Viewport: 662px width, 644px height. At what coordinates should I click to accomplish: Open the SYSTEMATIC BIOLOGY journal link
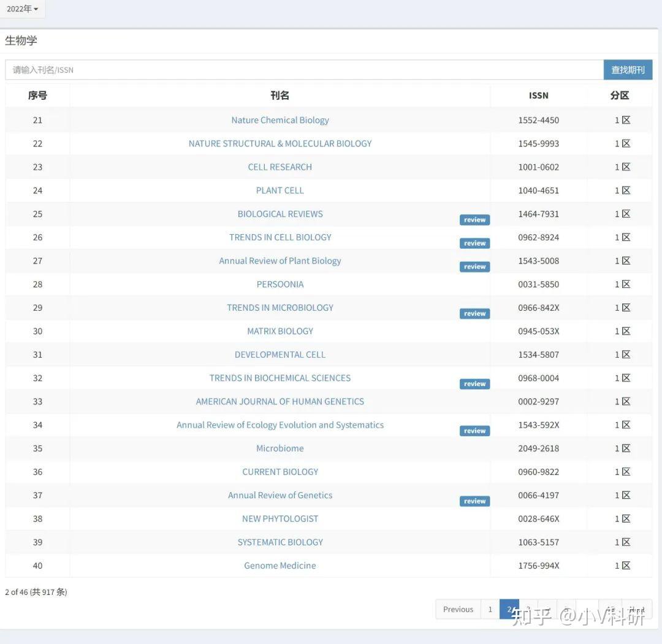pos(280,542)
